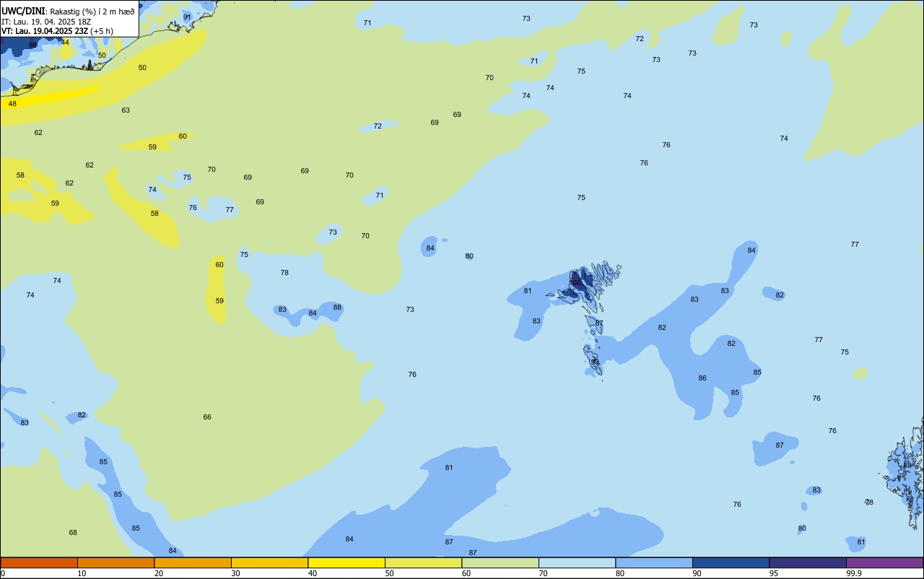Click the 30–40 gold legend swatch
This screenshot has width=924, height=579.
pos(269,562)
